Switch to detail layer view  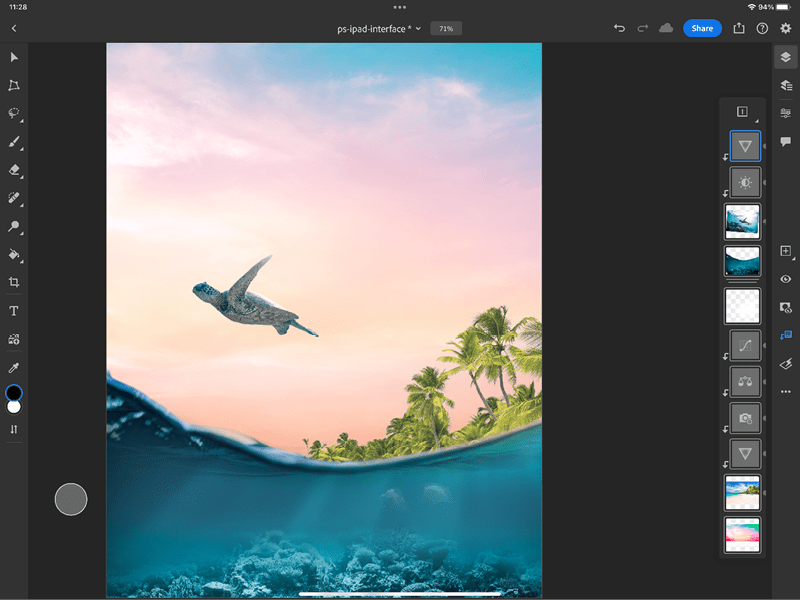(x=786, y=85)
